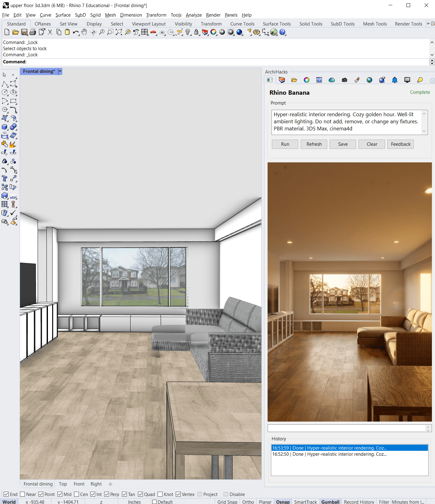Image resolution: width=435 pixels, height=504 pixels.
Task: Disable the Mid osnap checkbox
Action: pyautogui.click(x=60, y=494)
